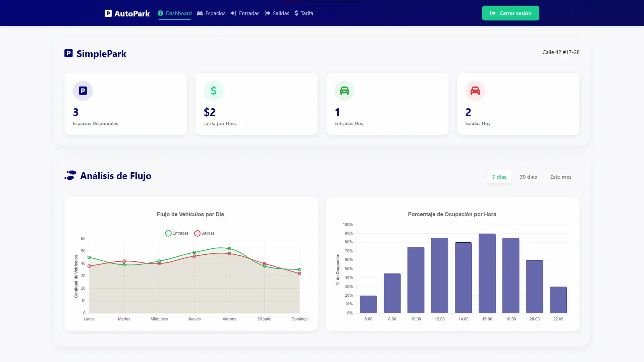Open the Tarifa page
The width and height of the screenshot is (644, 362).
point(304,13)
